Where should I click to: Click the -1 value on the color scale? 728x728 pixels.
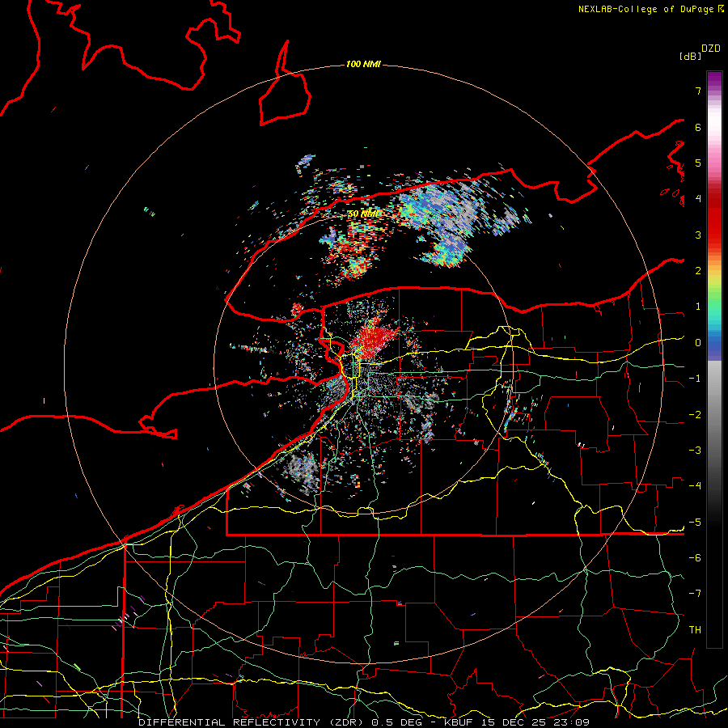[695, 378]
